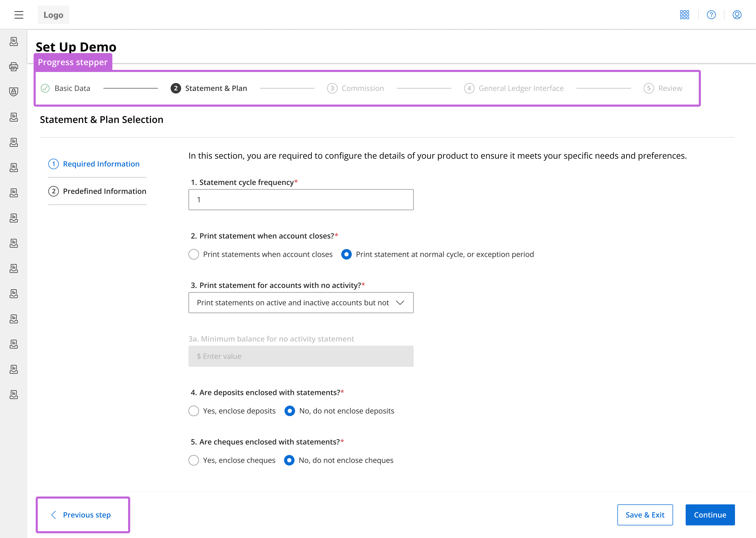Open the Predefined Information section
The height and width of the screenshot is (538, 756).
104,191
